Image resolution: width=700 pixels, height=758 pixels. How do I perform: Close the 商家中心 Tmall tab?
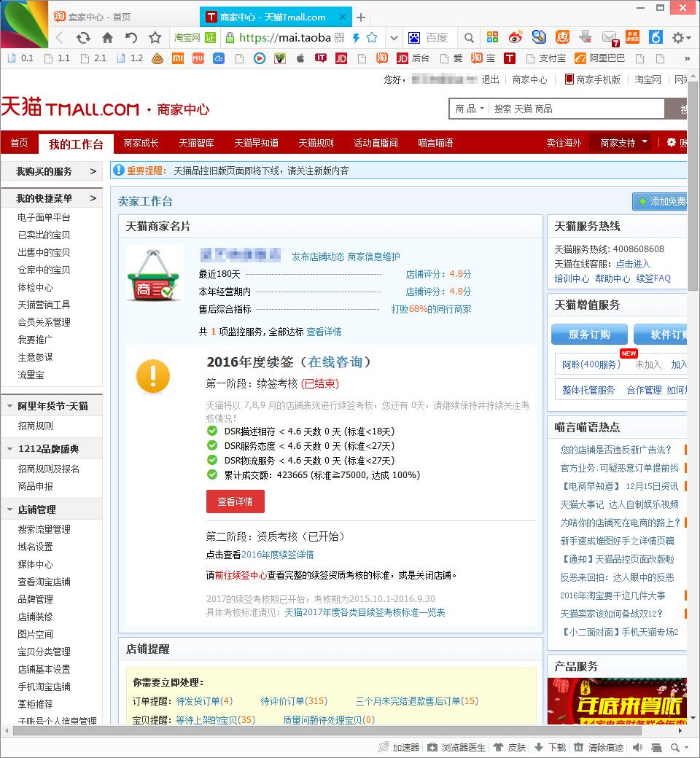click(x=343, y=17)
